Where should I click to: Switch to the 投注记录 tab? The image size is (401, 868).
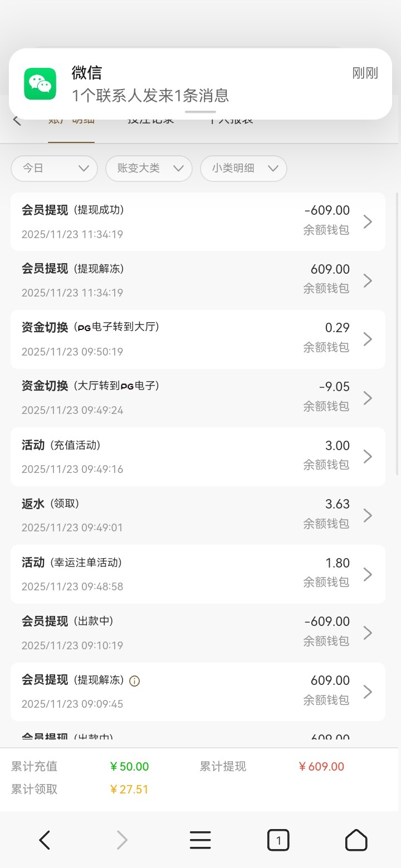pos(151,121)
